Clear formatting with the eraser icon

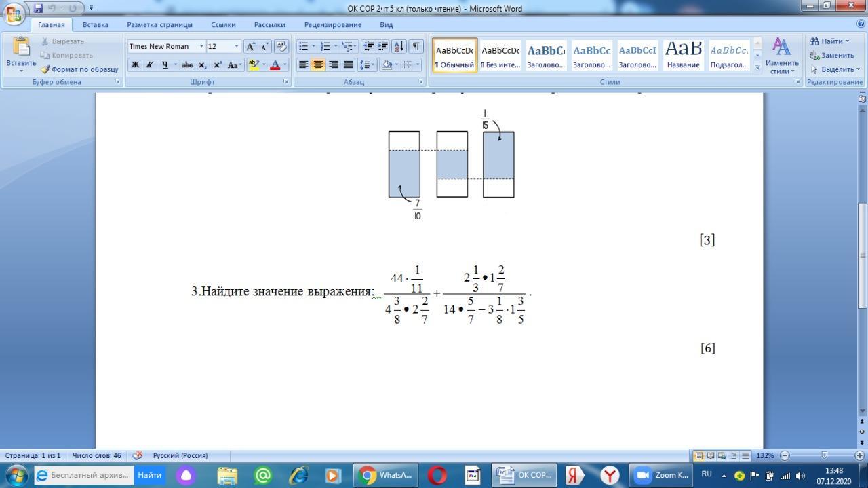(x=282, y=46)
